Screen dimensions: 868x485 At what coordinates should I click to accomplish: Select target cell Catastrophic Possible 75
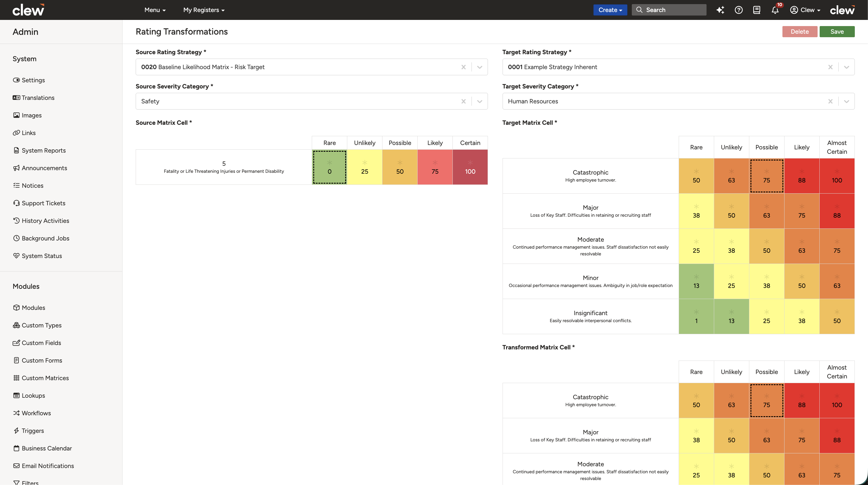point(766,176)
